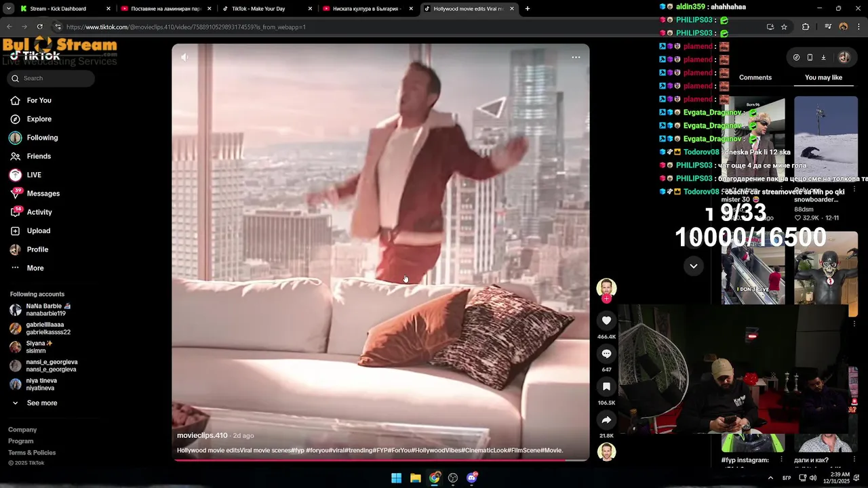Click the install app icon in the address bar
The width and height of the screenshot is (868, 488).
(x=770, y=27)
